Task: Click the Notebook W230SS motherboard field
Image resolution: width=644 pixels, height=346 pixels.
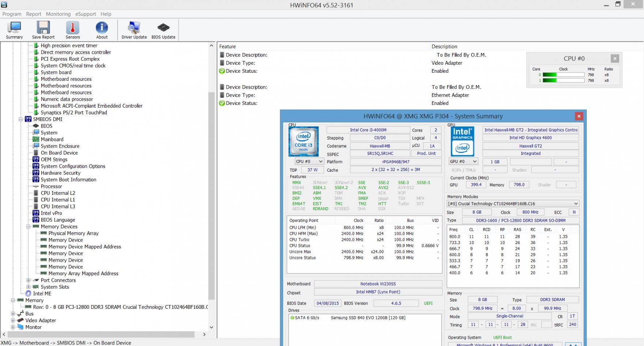Action: pos(378,284)
